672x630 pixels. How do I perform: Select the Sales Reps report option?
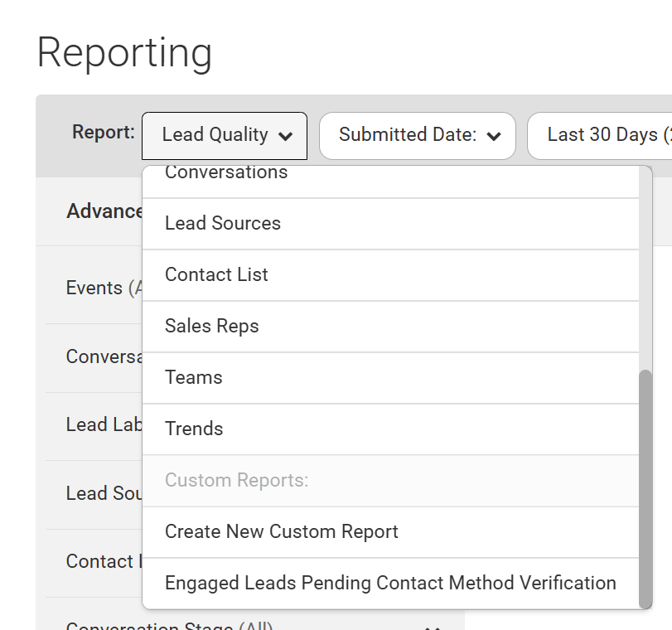point(212,326)
